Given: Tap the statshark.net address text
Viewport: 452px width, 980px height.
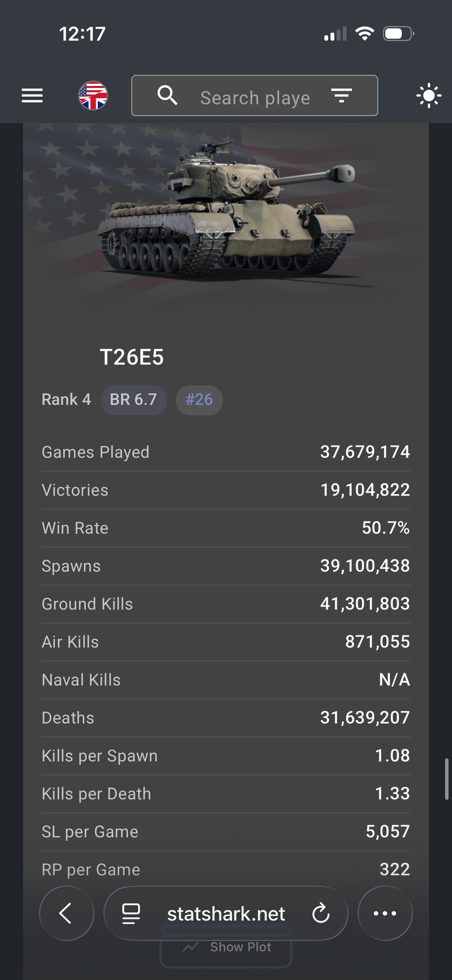Looking at the screenshot, I should 226,914.
